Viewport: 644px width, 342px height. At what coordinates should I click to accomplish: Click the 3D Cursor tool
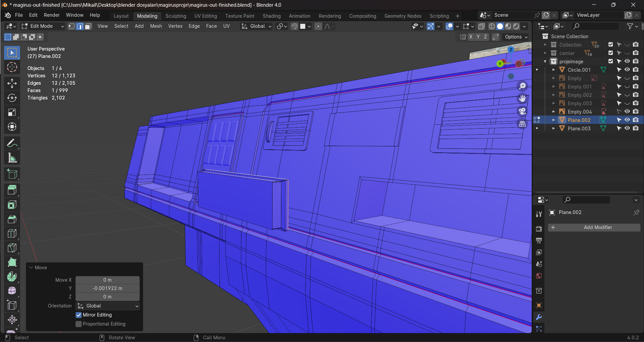pos(12,67)
